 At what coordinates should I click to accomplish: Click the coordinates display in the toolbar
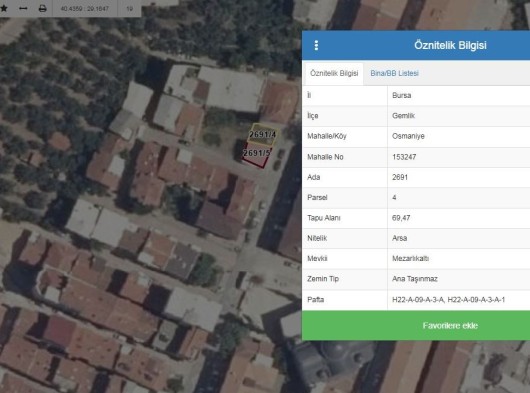85,9
